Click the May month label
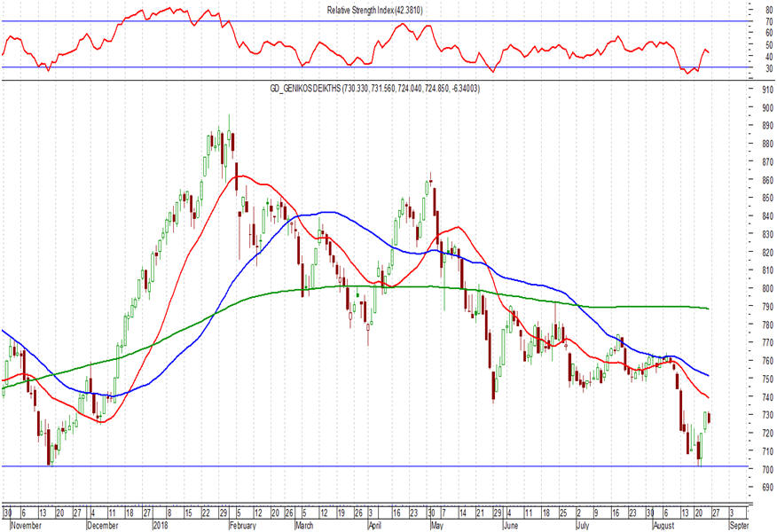The width and height of the screenshot is (777, 532). click(436, 526)
